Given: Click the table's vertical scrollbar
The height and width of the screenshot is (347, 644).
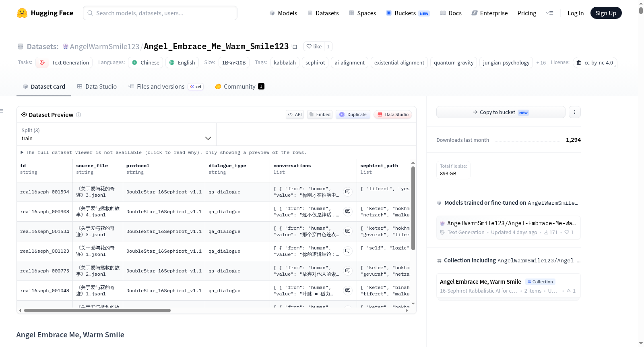Looking at the screenshot, I should pyautogui.click(x=413, y=208).
